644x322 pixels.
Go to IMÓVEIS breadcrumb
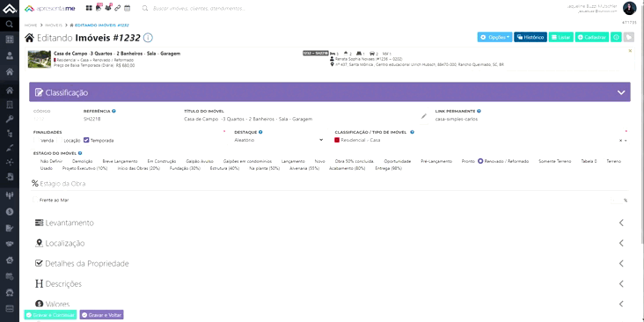54,26
